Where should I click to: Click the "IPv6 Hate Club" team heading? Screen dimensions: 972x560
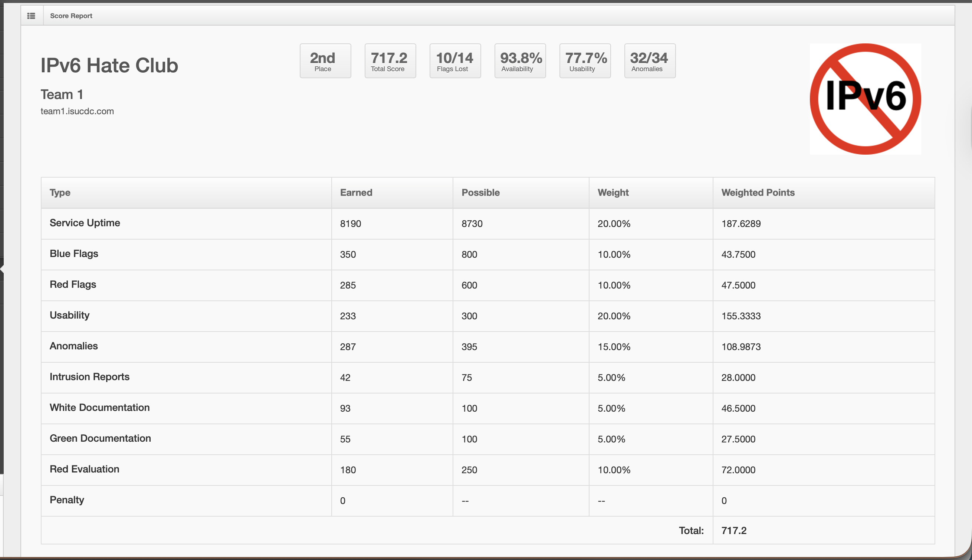tap(109, 65)
